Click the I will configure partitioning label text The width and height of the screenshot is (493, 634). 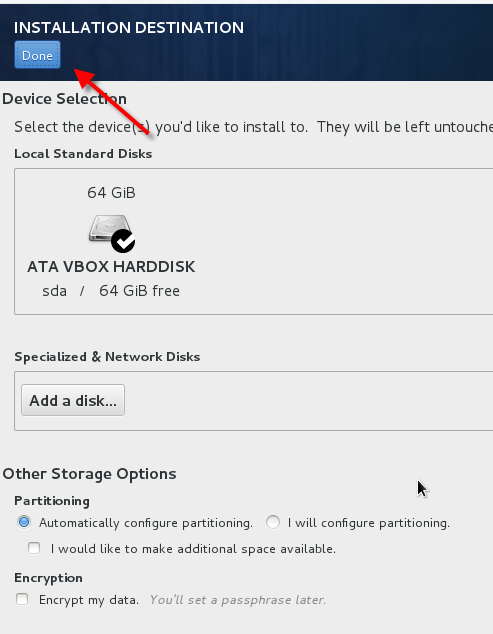[x=368, y=523]
